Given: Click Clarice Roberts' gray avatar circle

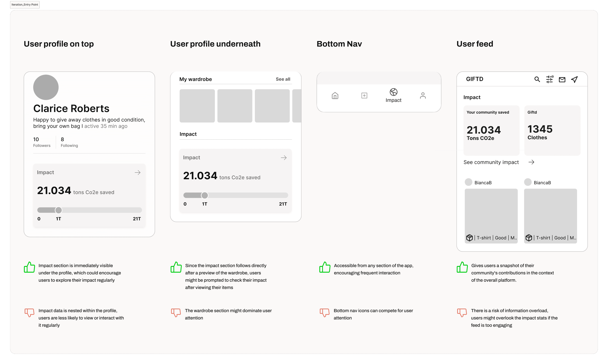Looking at the screenshot, I should [x=46, y=87].
